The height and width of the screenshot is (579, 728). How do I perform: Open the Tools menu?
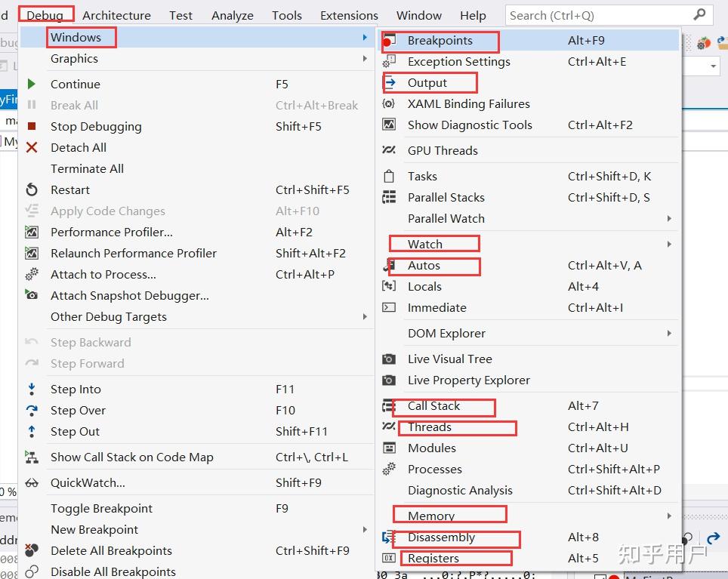click(x=287, y=15)
